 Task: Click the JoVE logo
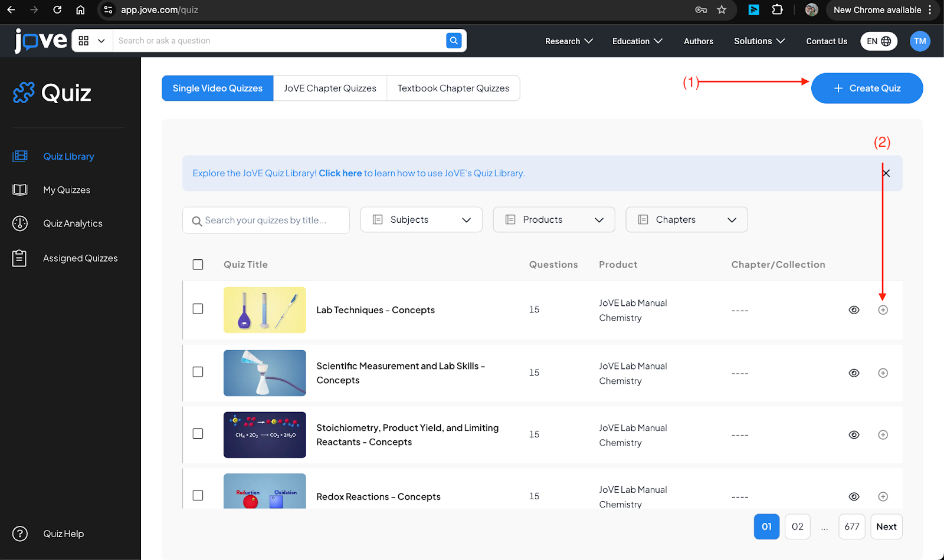[41, 41]
